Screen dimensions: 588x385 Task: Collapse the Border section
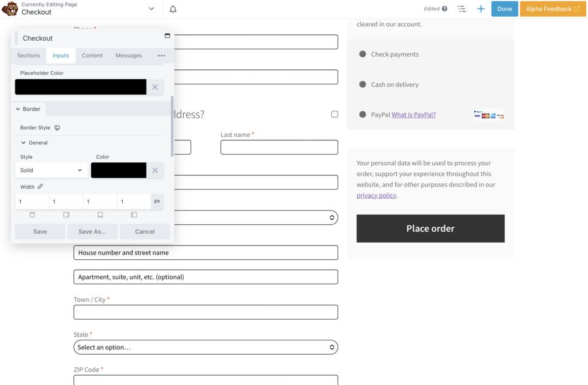(28, 109)
